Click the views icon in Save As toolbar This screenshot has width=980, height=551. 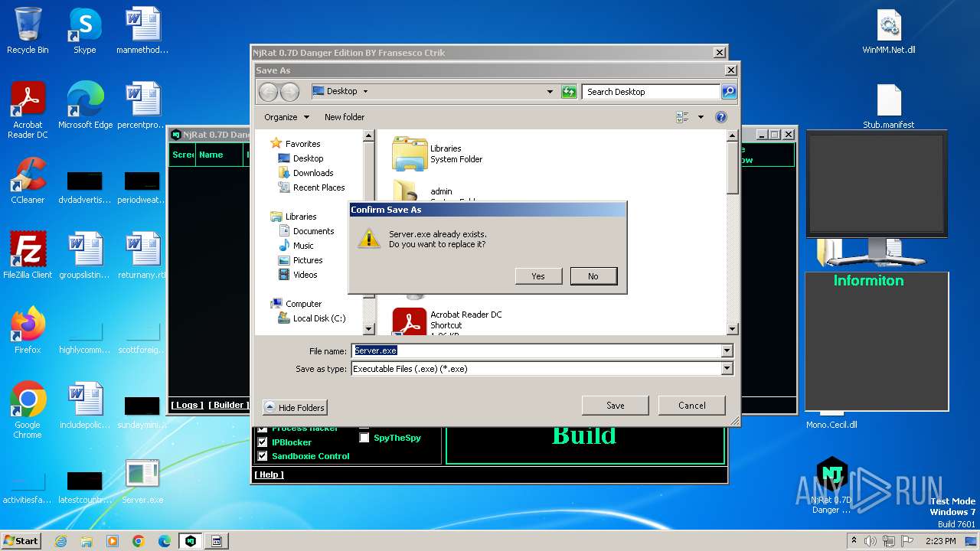[682, 117]
